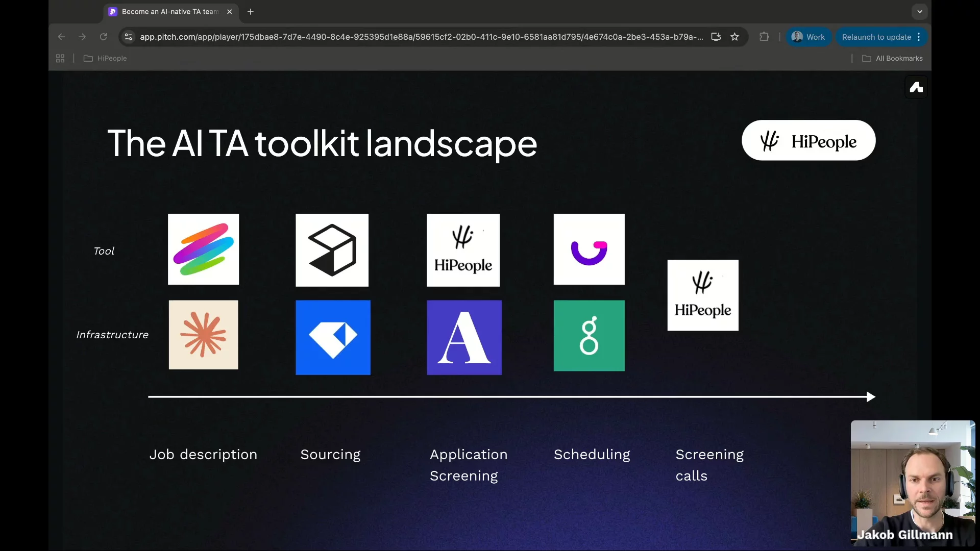
Task: Reload the Pitch presentation page
Action: [103, 37]
